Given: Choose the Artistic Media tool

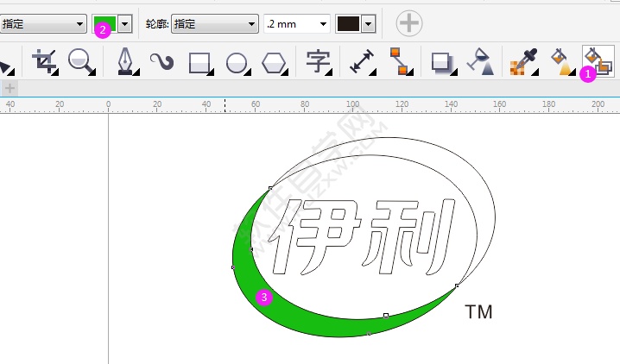Looking at the screenshot, I should coord(161,61).
